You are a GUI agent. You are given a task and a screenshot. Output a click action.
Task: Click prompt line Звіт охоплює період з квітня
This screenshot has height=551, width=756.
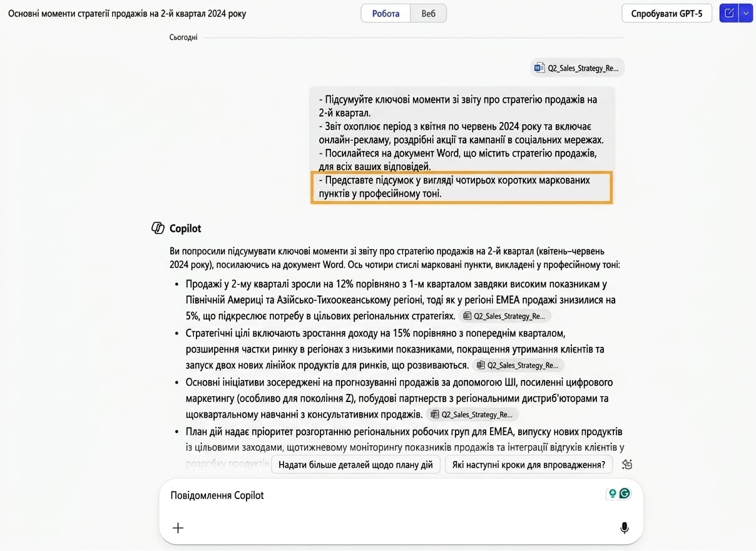coord(461,133)
